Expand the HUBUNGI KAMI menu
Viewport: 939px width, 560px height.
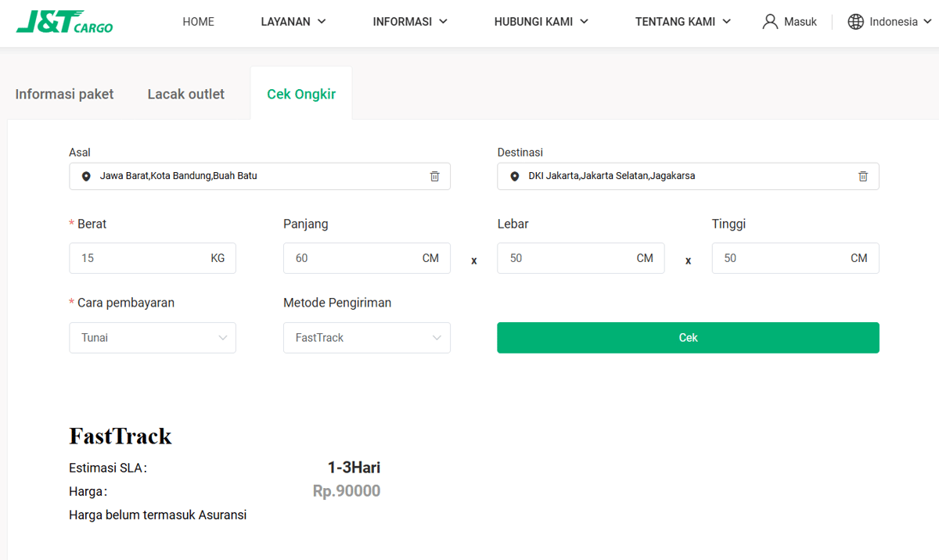click(541, 22)
